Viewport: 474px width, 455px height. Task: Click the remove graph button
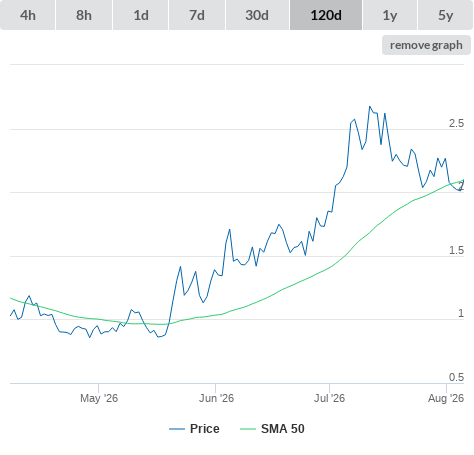(x=426, y=45)
